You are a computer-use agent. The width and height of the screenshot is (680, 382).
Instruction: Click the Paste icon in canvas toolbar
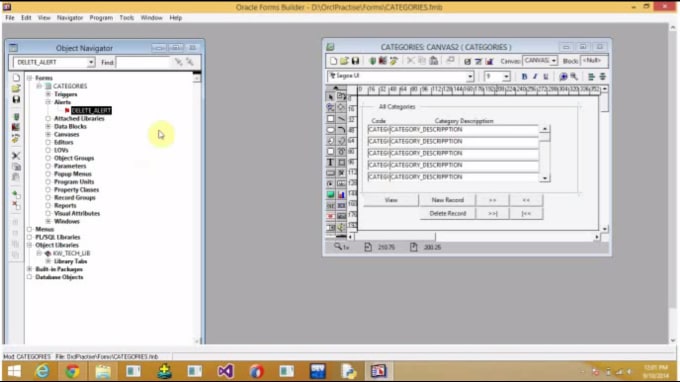433,61
